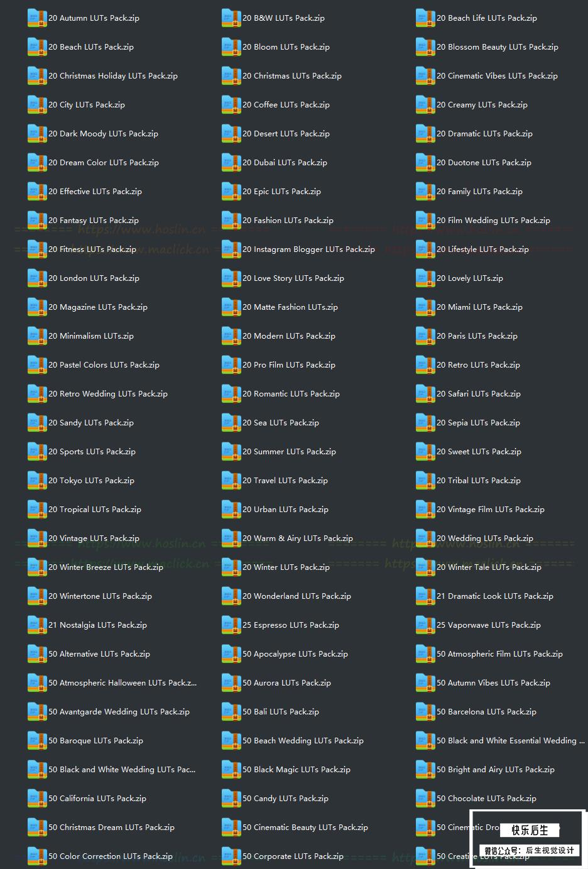Click the name 20 Paris LUTs Pack.zip
Screen dimensions: 588x869
(477, 336)
